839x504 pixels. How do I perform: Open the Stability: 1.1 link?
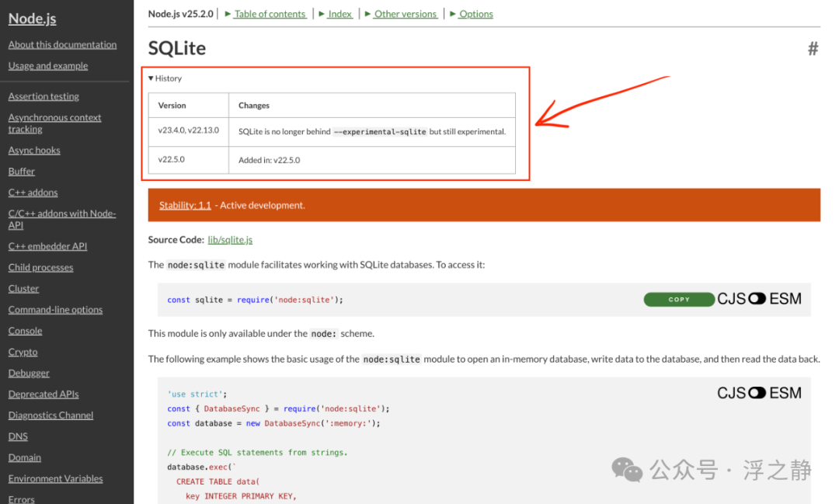pyautogui.click(x=185, y=206)
